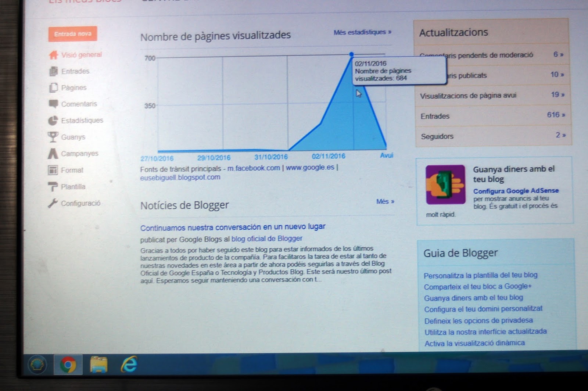The height and width of the screenshot is (391, 588).
Task: Click Configura Google AdSense link
Action: [516, 191]
